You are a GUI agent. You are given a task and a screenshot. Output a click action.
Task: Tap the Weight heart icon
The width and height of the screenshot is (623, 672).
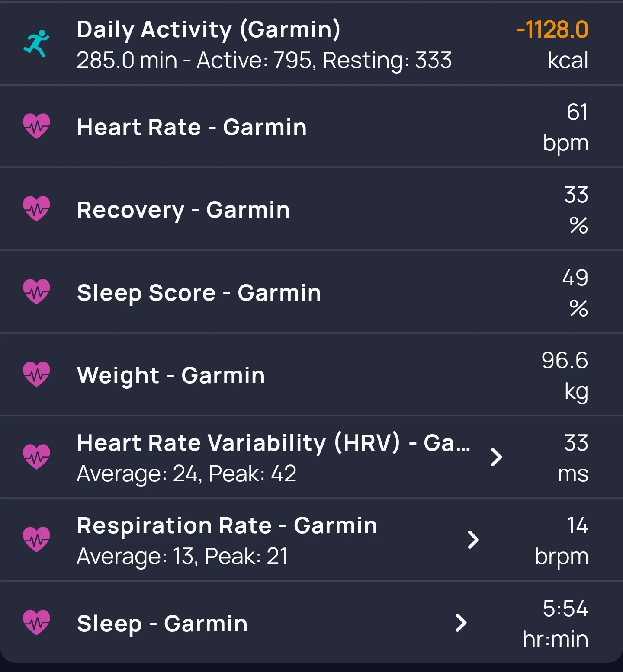[x=37, y=374]
